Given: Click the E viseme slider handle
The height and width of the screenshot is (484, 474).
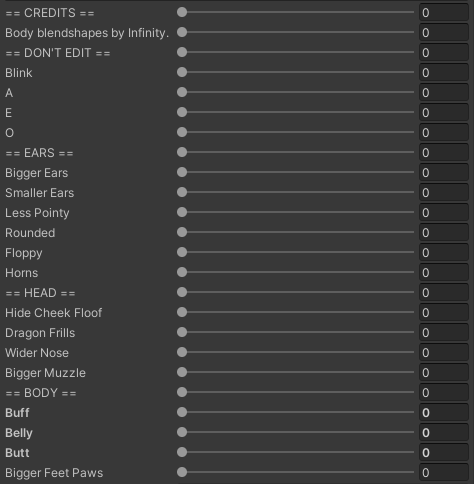Looking at the screenshot, I should [x=182, y=112].
